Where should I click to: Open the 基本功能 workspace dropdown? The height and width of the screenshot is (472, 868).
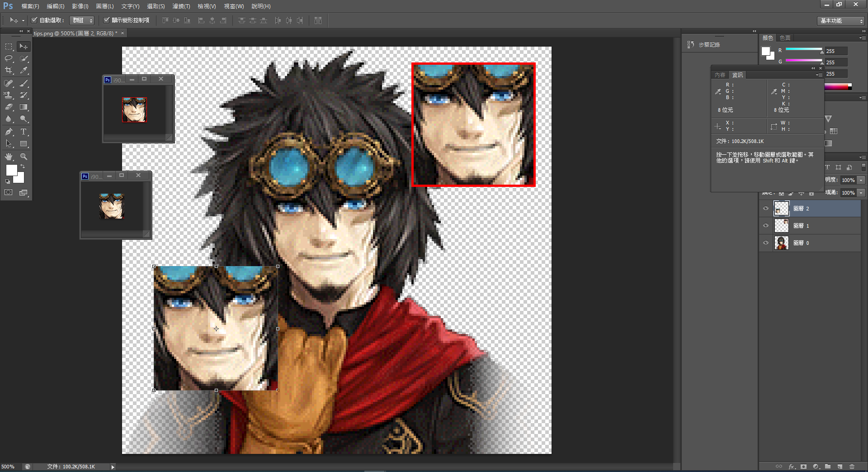pos(841,21)
